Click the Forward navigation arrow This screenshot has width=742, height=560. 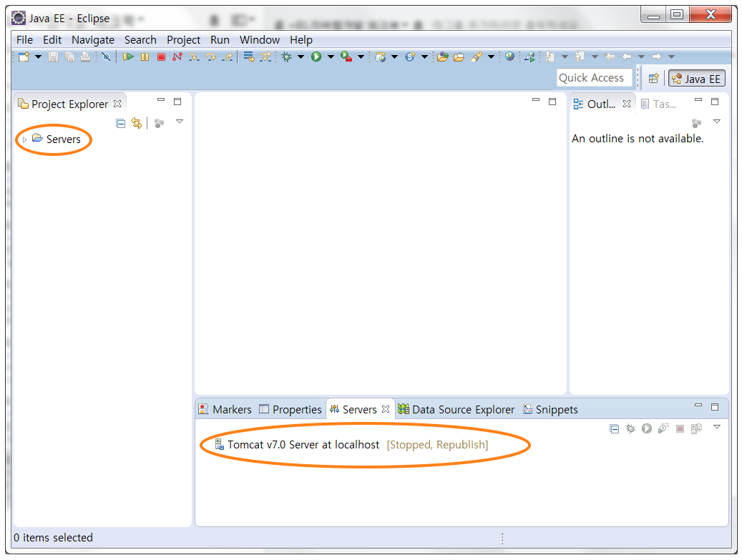(657, 57)
